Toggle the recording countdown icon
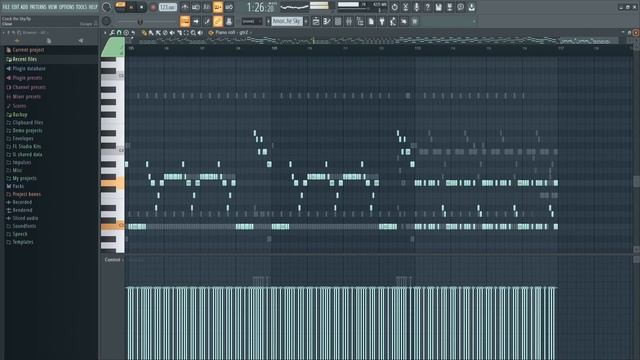The height and width of the screenshot is (360, 640). tap(207, 7)
